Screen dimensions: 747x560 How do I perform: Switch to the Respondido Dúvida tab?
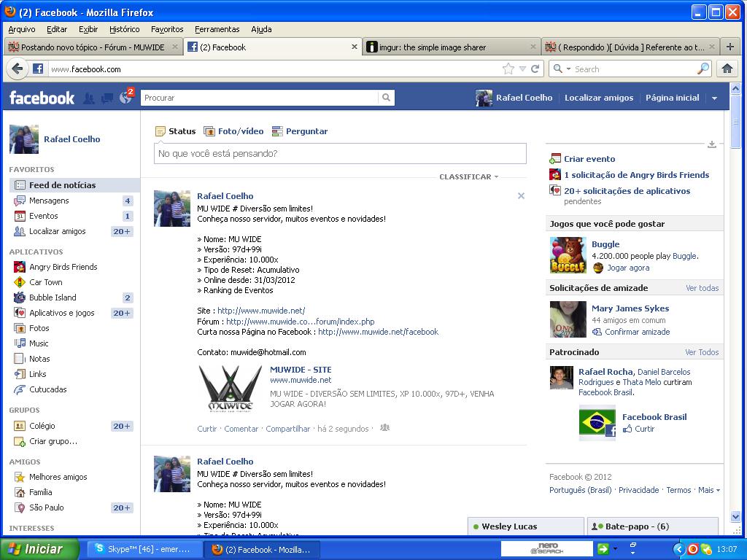coord(631,47)
